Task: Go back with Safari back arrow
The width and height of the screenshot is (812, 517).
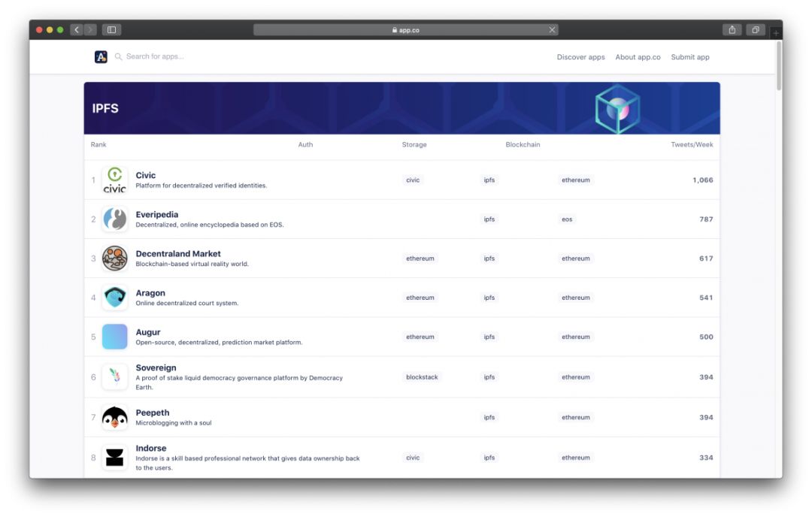Action: [77, 29]
